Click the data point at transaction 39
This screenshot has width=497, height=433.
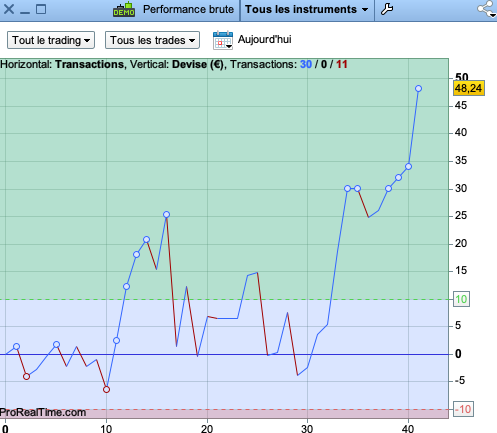398,177
